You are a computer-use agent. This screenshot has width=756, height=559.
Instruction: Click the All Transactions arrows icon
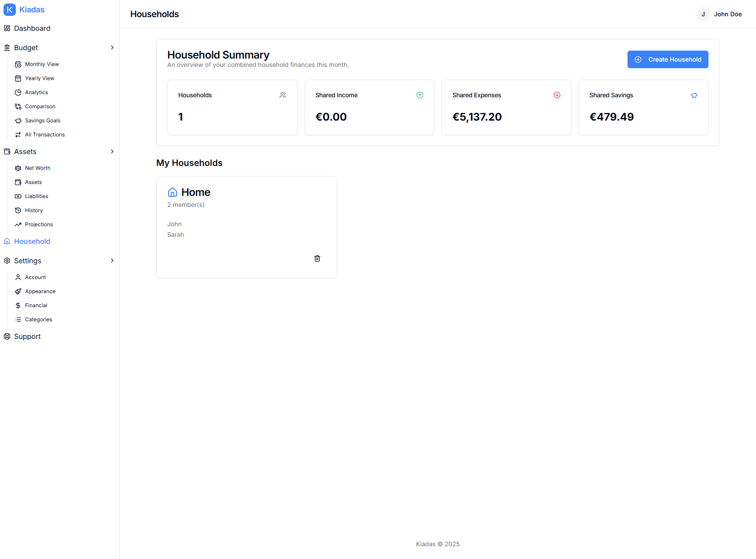(18, 134)
